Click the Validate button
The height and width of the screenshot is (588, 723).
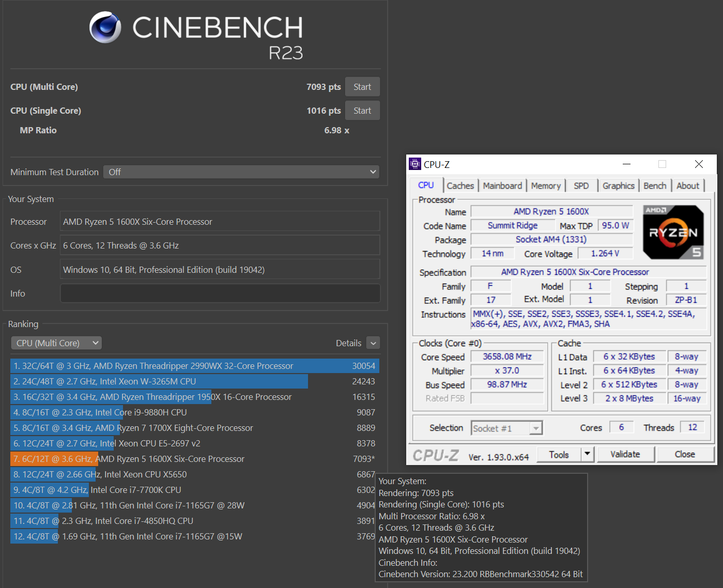point(625,454)
